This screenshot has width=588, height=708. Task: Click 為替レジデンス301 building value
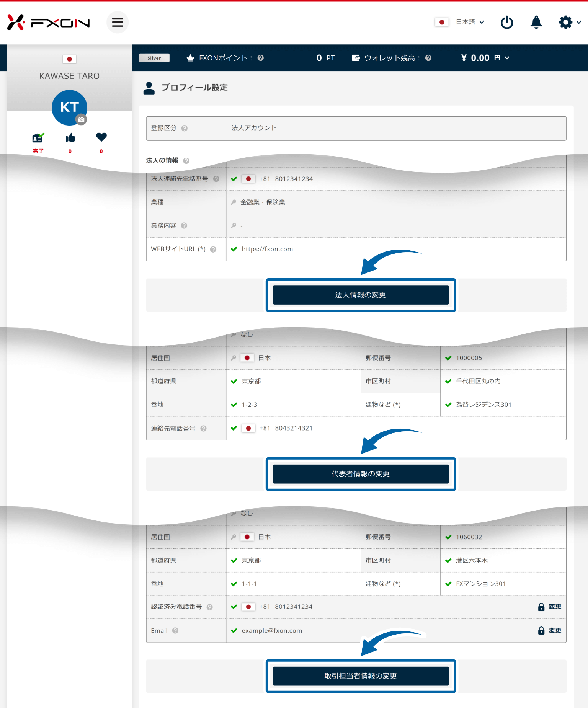coord(483,405)
